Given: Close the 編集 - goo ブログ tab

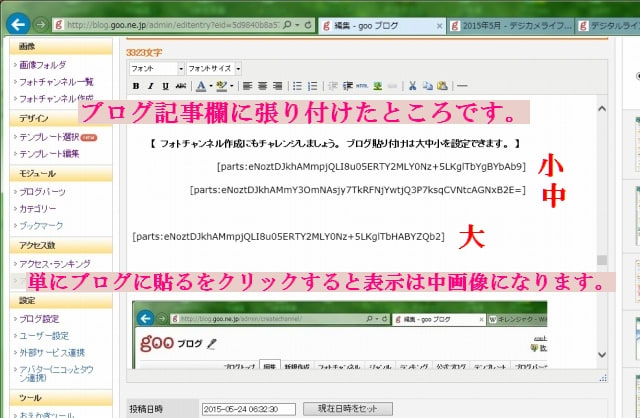Looking at the screenshot, I should [x=439, y=26].
